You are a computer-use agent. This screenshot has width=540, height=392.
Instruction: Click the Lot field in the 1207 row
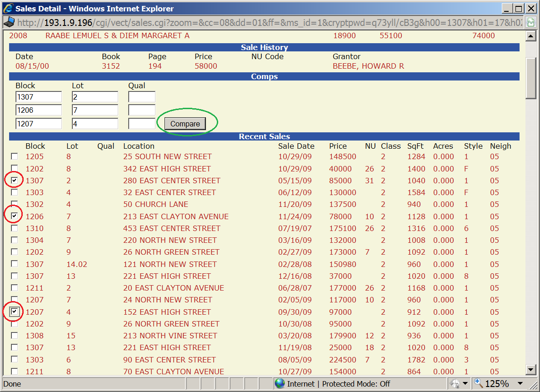tap(95, 124)
